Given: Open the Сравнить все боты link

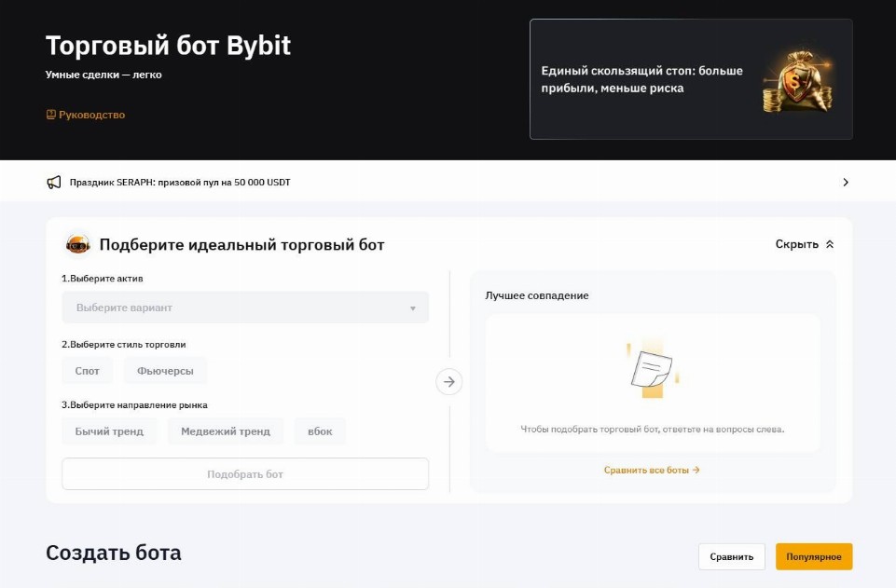Looking at the screenshot, I should (652, 471).
